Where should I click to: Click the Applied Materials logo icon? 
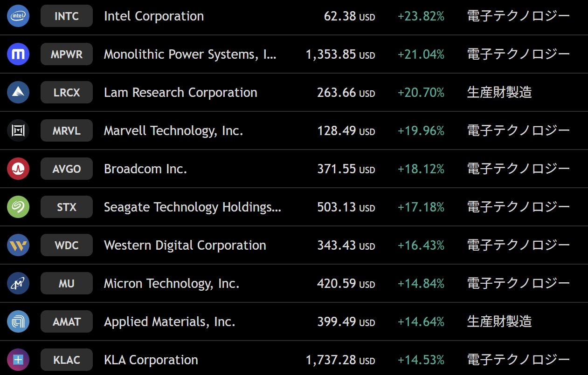(18, 322)
